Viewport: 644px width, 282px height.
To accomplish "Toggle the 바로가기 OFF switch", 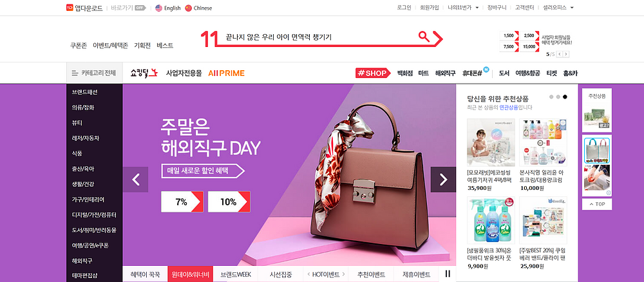I will (x=140, y=8).
